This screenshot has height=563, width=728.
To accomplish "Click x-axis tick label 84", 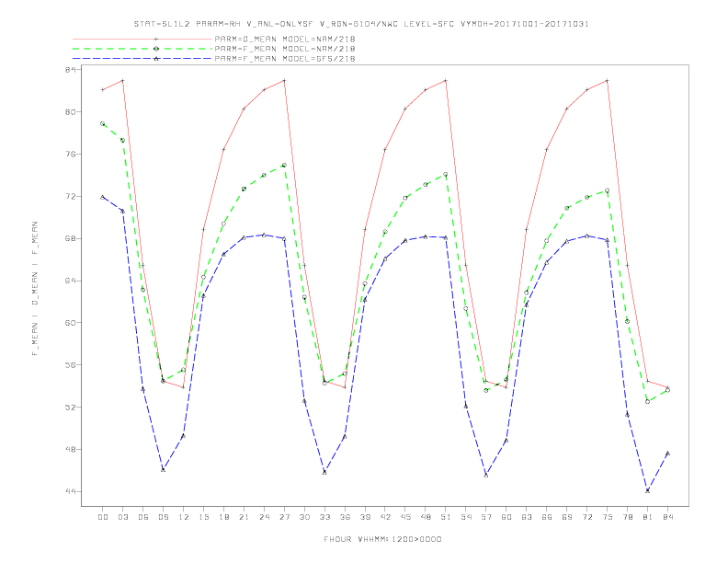I will (667, 517).
